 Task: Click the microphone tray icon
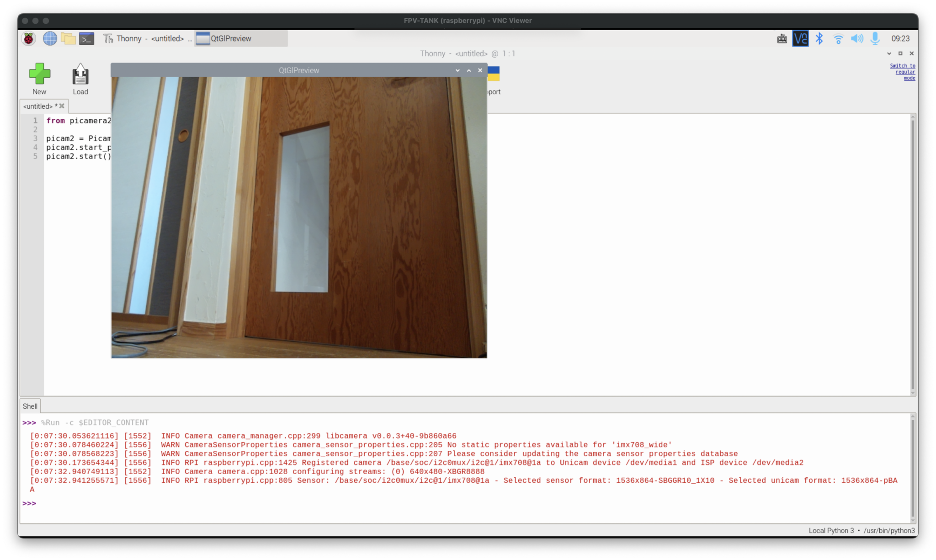click(875, 39)
